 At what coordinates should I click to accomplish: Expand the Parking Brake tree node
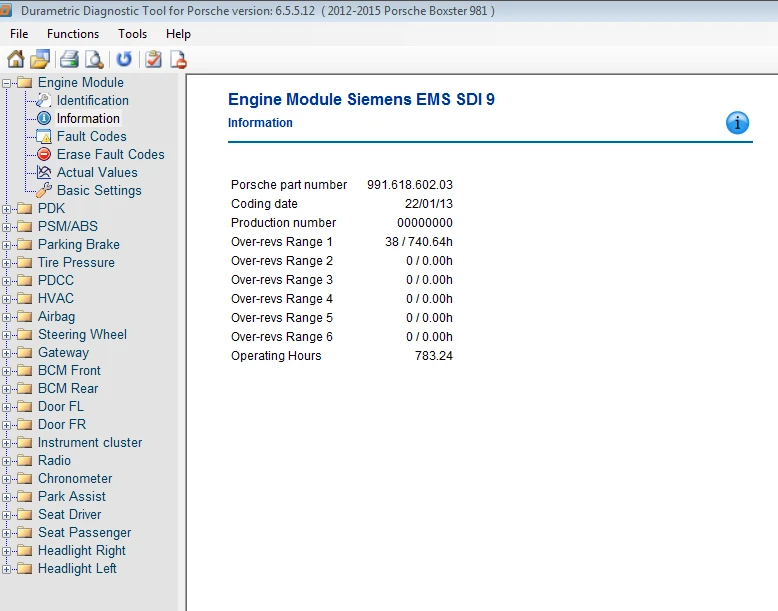pos(6,245)
